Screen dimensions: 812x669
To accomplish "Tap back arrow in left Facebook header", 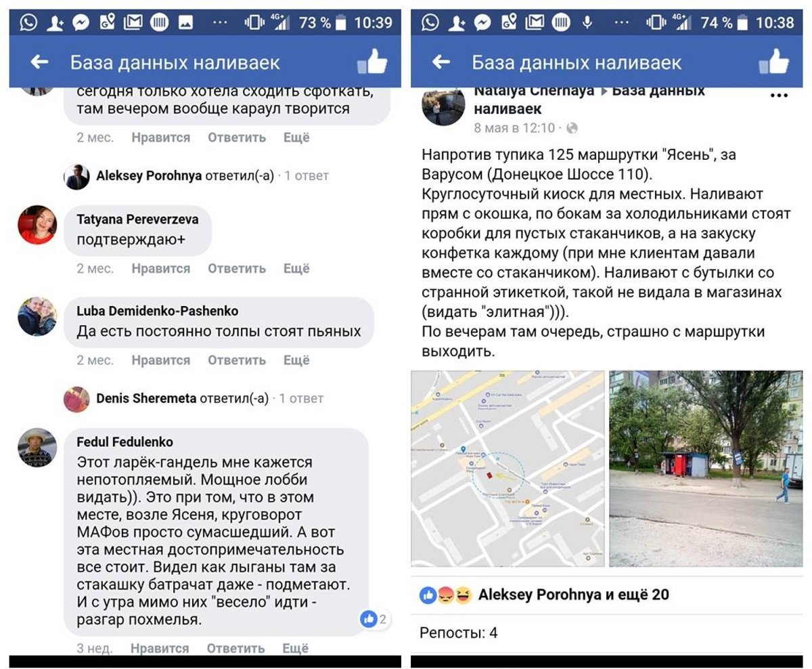I will (x=40, y=62).
